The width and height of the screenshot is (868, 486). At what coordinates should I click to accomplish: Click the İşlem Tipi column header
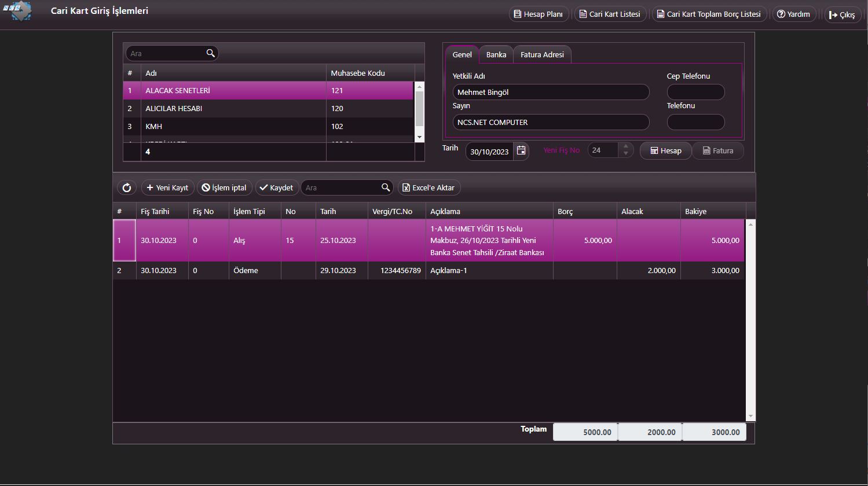pos(255,211)
